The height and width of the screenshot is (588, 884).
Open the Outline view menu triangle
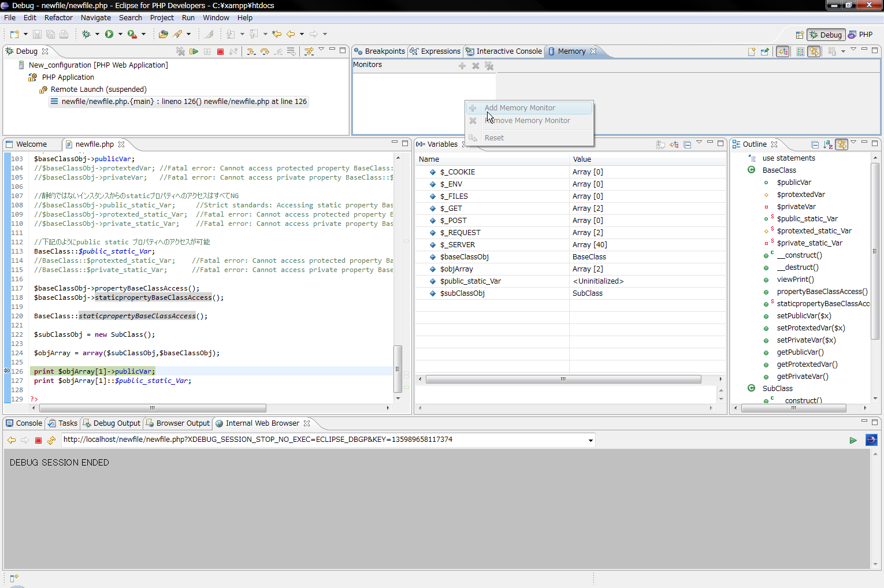coord(853,143)
